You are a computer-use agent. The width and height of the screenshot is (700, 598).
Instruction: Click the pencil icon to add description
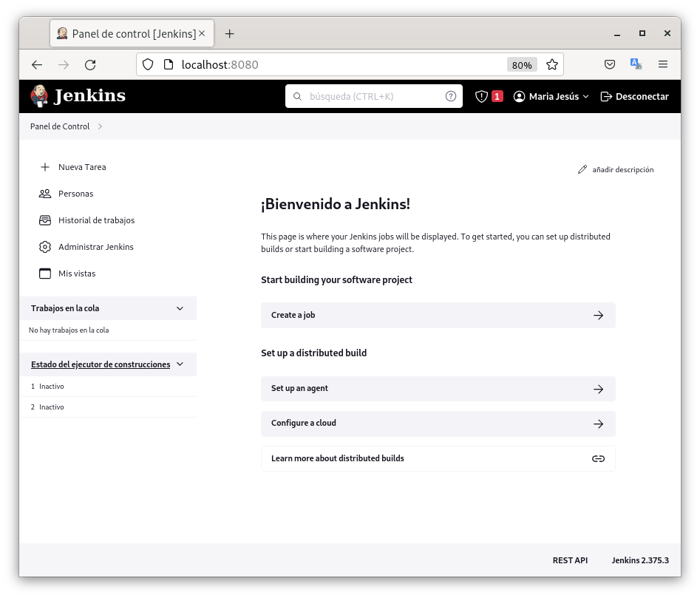tap(582, 169)
